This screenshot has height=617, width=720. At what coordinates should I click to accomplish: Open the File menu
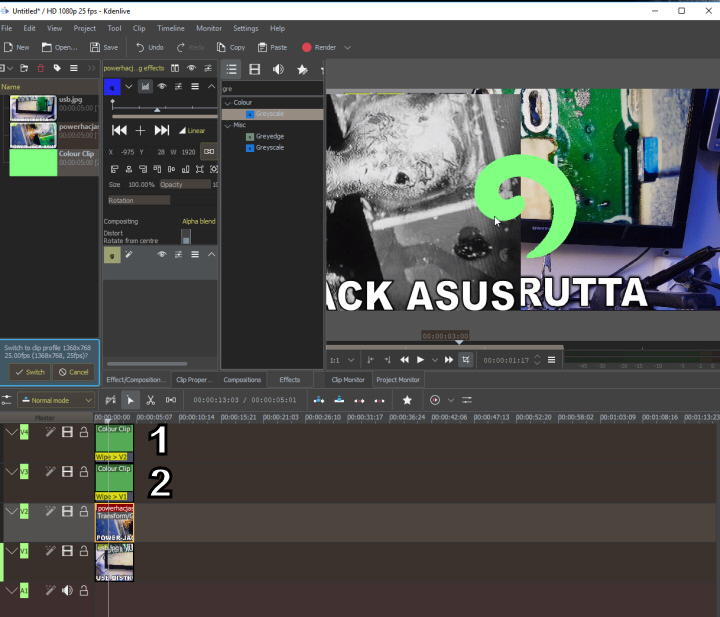click(x=6, y=28)
